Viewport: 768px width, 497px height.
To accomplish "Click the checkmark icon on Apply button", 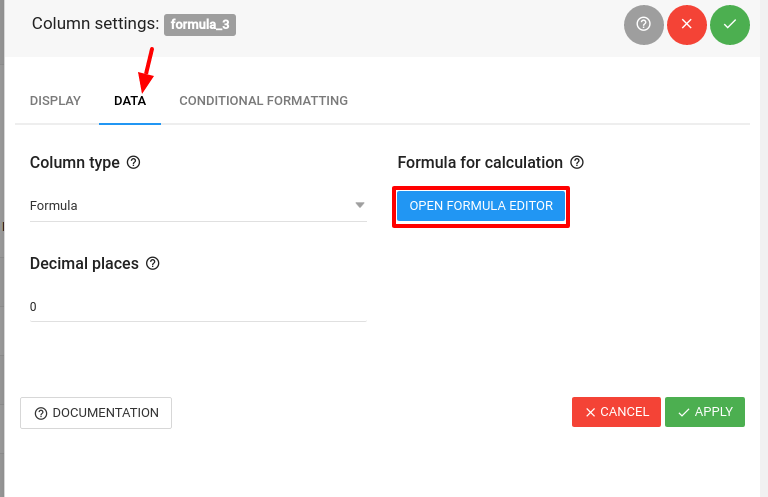I will coord(684,412).
